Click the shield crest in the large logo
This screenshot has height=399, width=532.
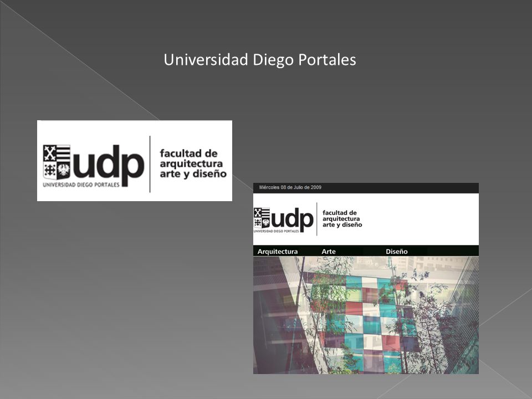pyautogui.click(x=57, y=162)
